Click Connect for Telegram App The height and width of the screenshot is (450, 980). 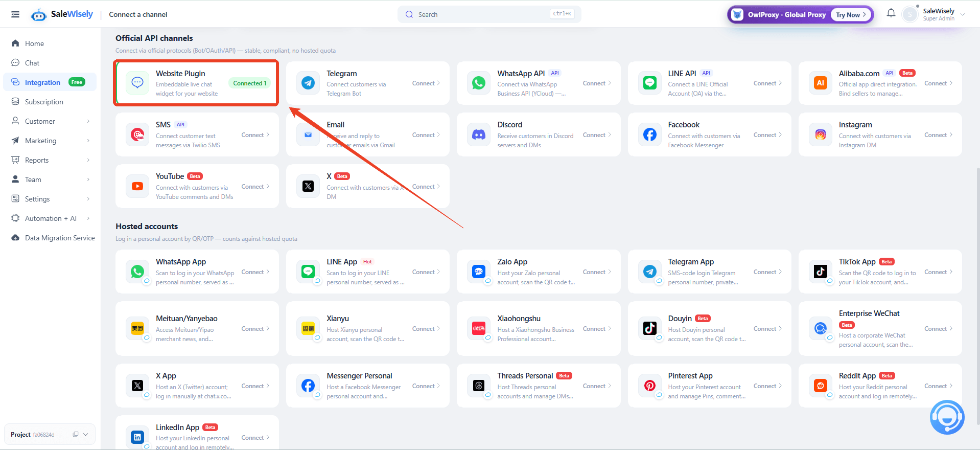coord(767,272)
